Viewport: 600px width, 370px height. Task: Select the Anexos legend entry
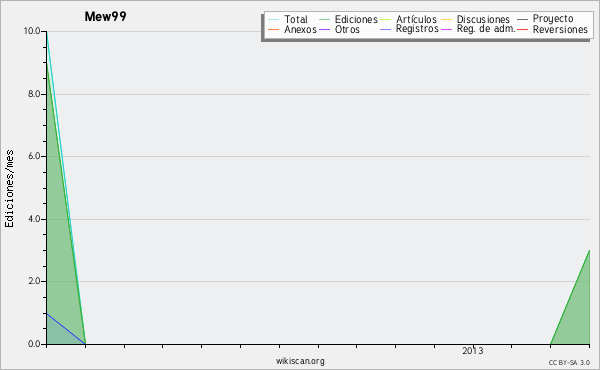(292, 29)
